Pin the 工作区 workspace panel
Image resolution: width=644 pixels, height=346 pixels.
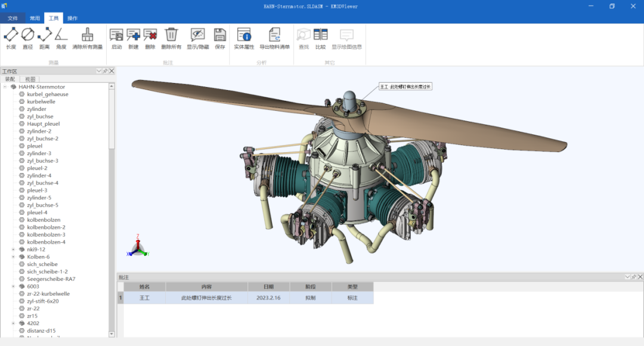(106, 71)
